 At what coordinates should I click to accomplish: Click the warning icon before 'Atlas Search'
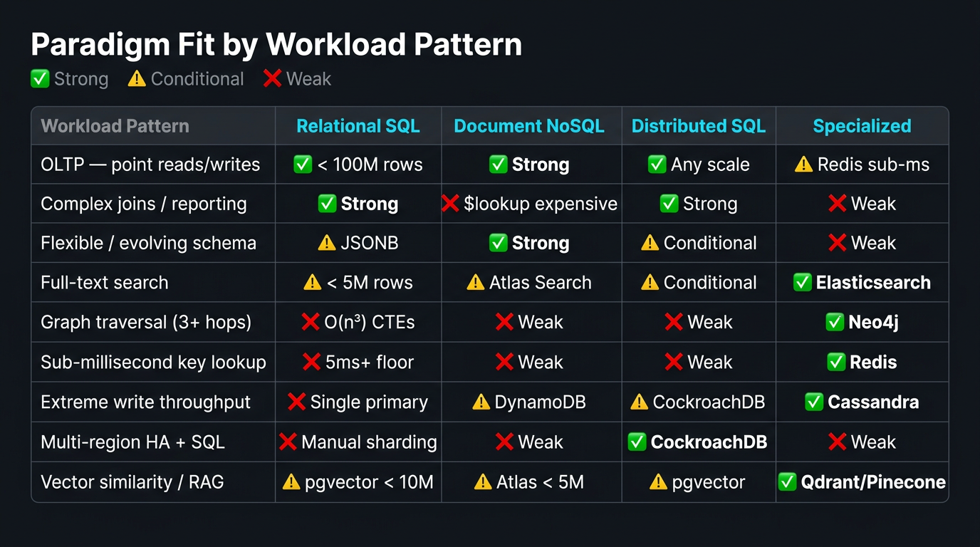click(475, 283)
